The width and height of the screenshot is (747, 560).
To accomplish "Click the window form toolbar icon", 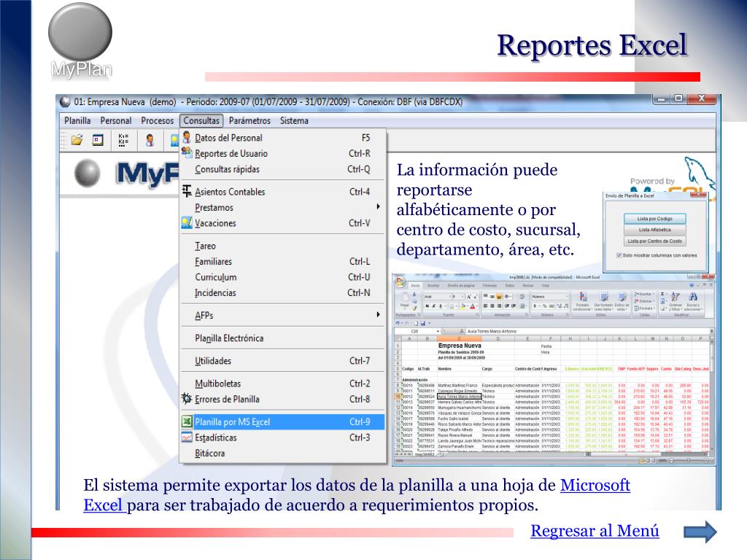I will pos(98,140).
